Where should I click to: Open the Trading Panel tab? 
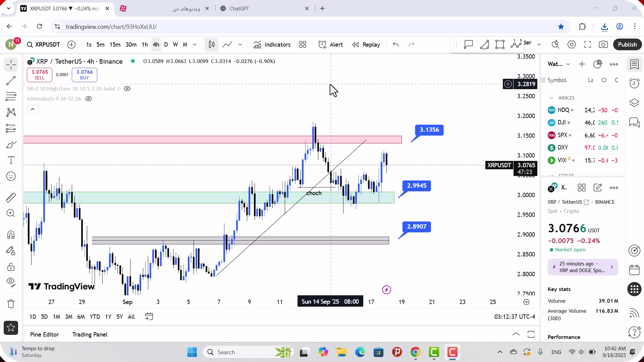click(x=90, y=335)
